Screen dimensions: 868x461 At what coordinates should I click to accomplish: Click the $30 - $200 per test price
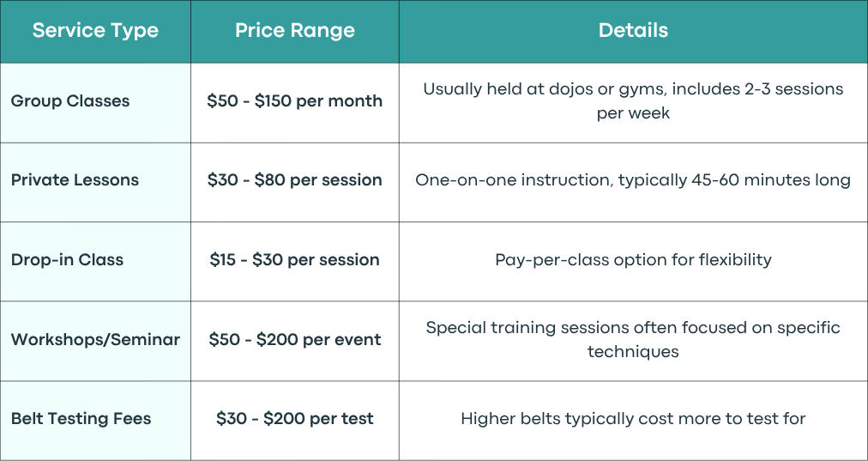(295, 419)
